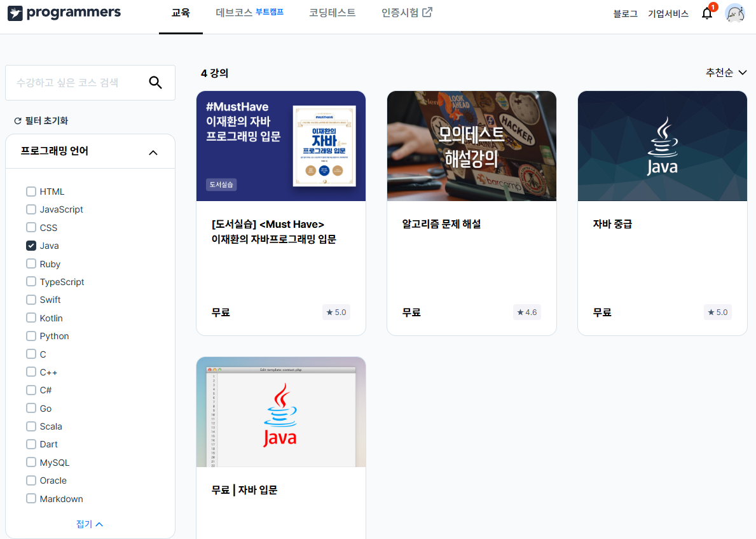
Task: Check the Oracle checkbox
Action: point(31,480)
